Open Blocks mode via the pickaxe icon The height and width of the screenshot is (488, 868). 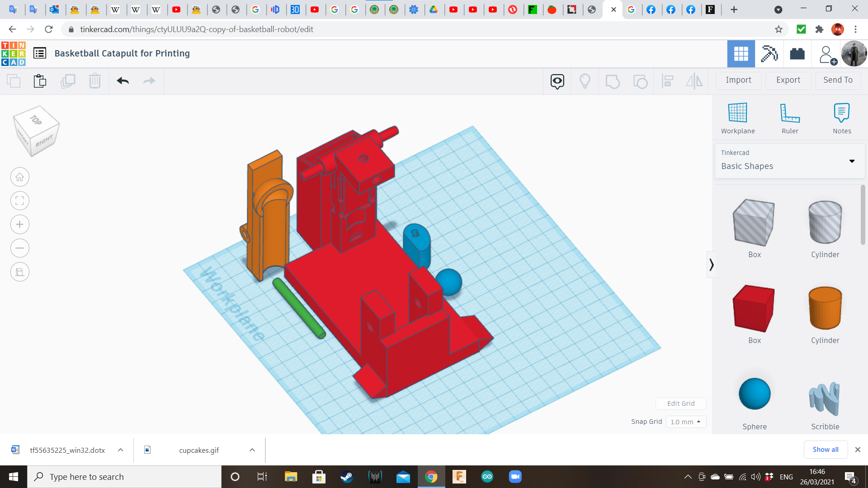pyautogui.click(x=769, y=54)
